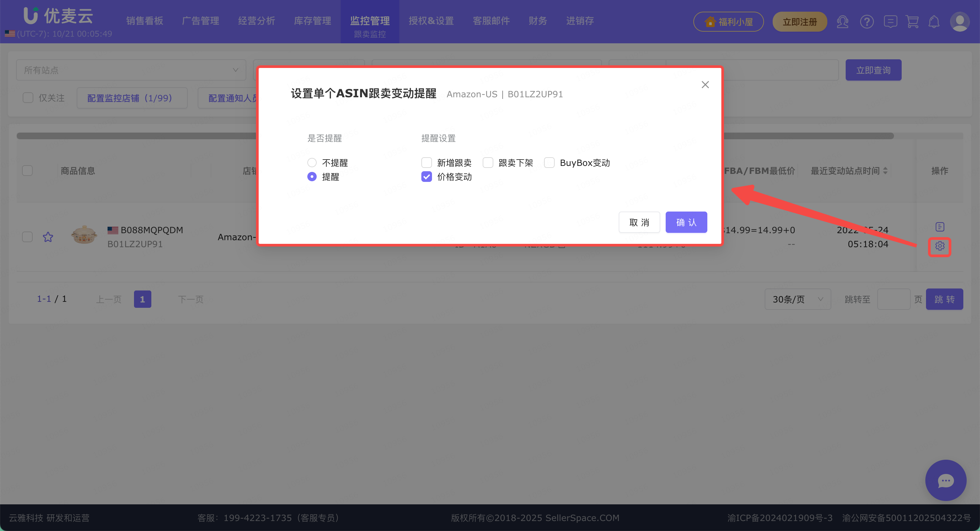Viewport: 980px width, 531px height.
Task: Open the 30条/页 page size dropdown
Action: click(798, 299)
